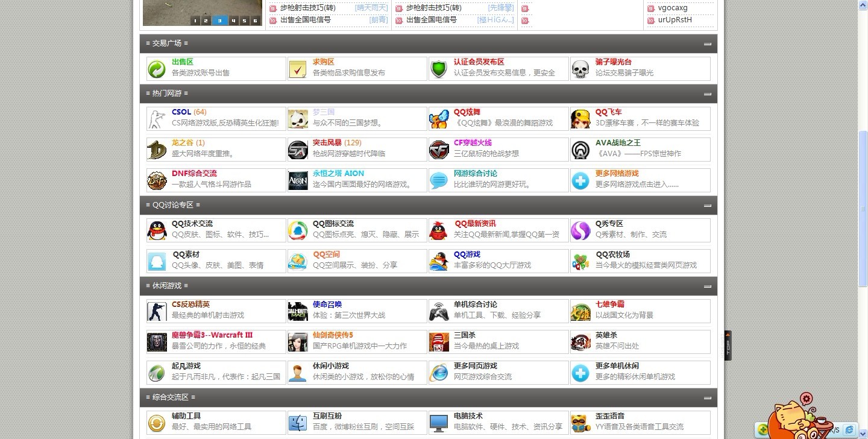Click the AVA战地之王 emblem icon

pyautogui.click(x=580, y=150)
